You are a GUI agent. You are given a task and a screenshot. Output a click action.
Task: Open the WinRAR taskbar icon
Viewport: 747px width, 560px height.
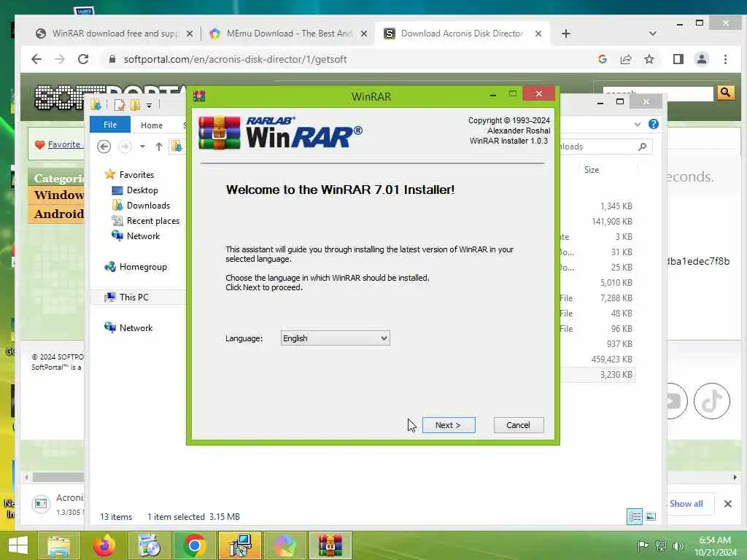330,545
